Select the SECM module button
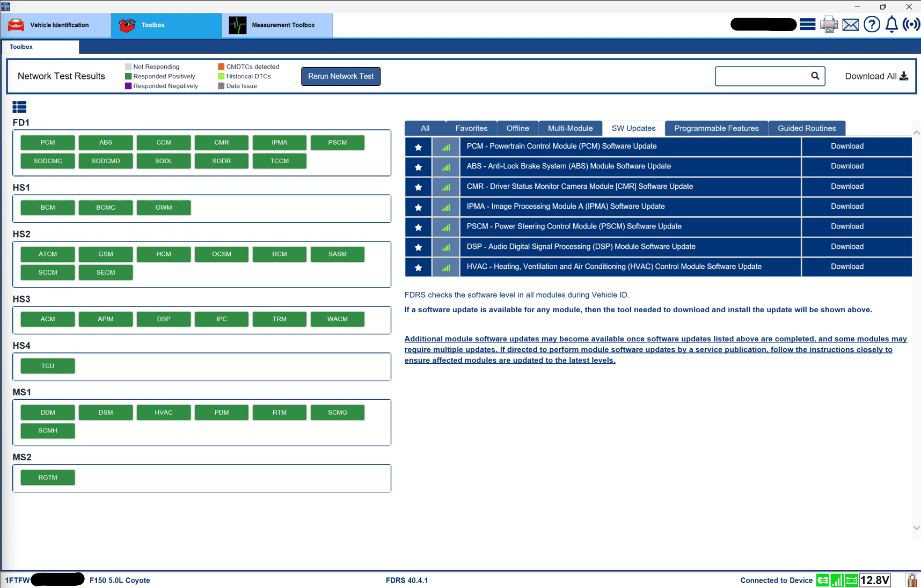 coord(106,273)
